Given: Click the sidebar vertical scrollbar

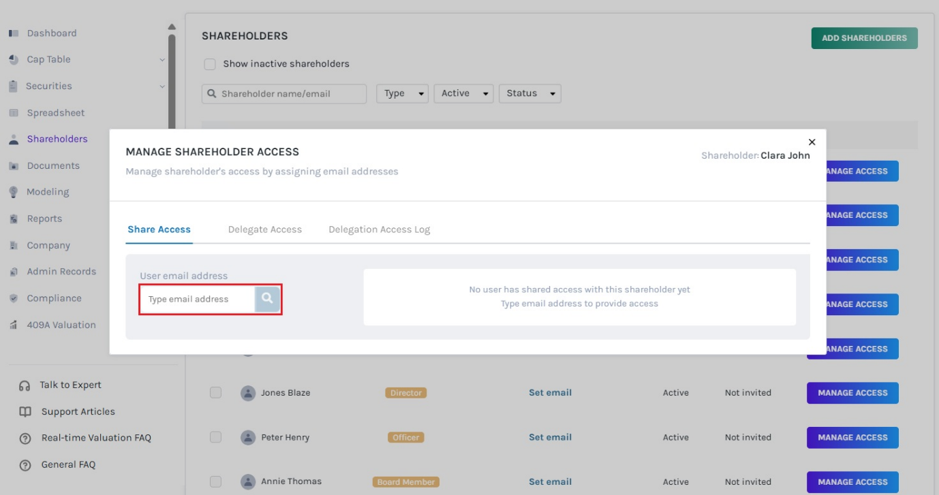Looking at the screenshot, I should (172, 81).
